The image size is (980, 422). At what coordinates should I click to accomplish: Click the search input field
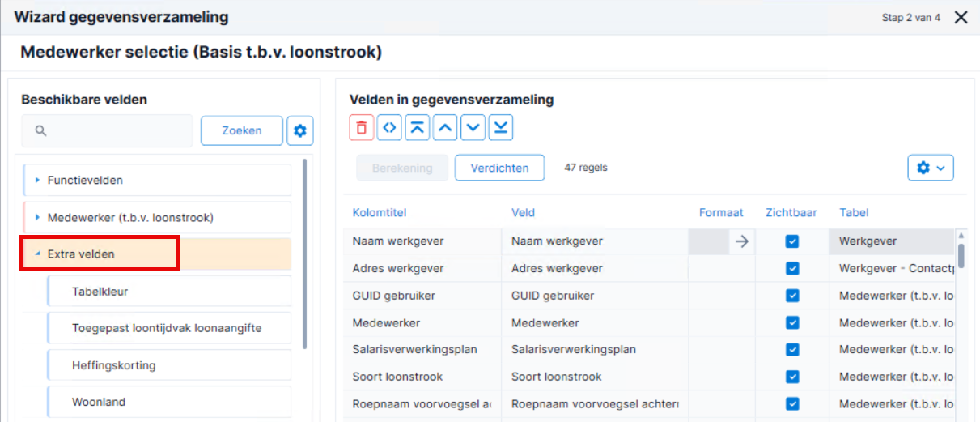point(107,130)
